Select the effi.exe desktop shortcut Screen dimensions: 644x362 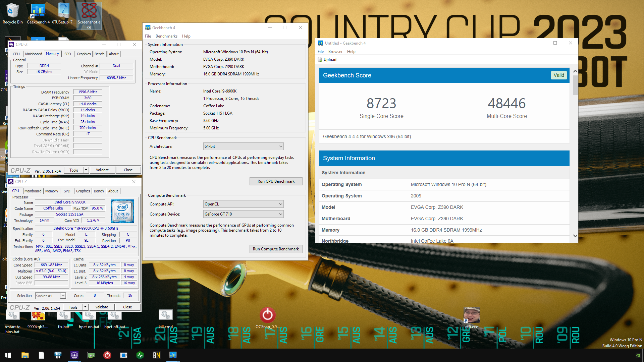(x=471, y=318)
